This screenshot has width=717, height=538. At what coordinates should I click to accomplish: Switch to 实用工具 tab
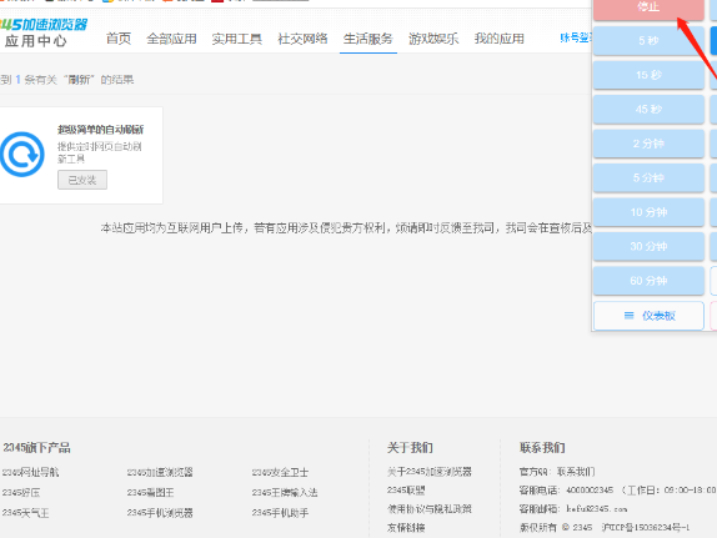coord(237,39)
